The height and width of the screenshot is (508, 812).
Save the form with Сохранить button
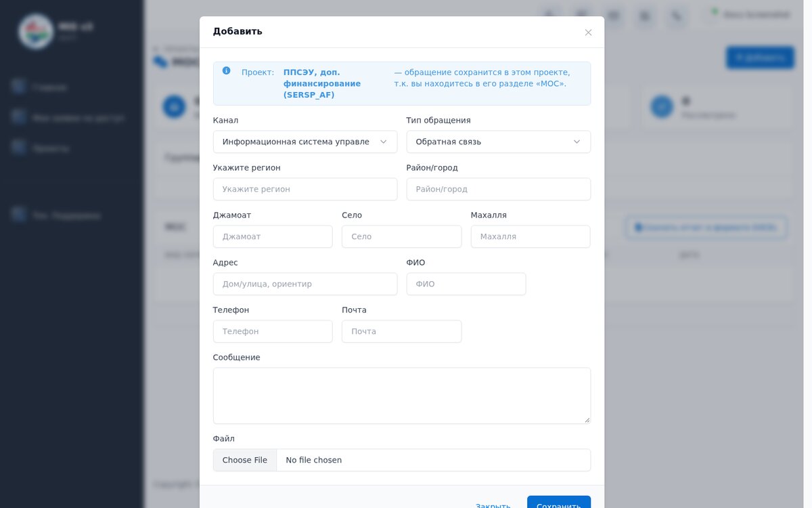[x=559, y=504]
